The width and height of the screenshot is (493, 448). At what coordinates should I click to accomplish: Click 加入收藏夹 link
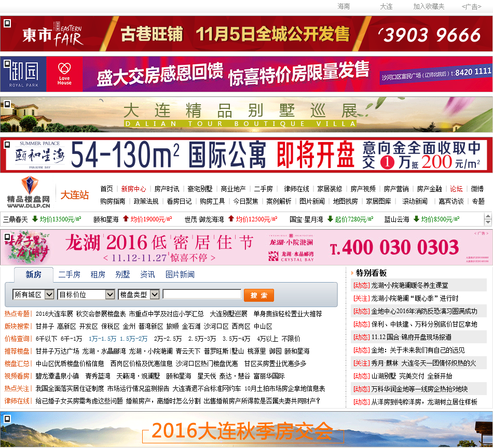pos(429,6)
